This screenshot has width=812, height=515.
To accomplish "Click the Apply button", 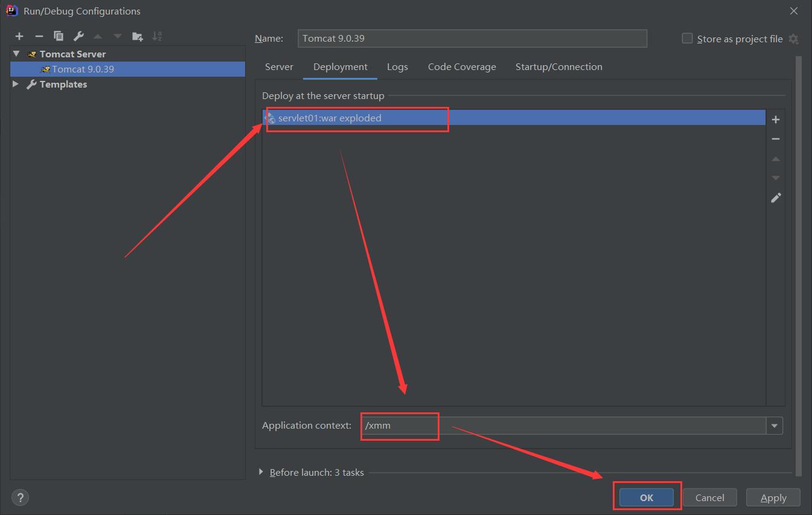I will (773, 497).
